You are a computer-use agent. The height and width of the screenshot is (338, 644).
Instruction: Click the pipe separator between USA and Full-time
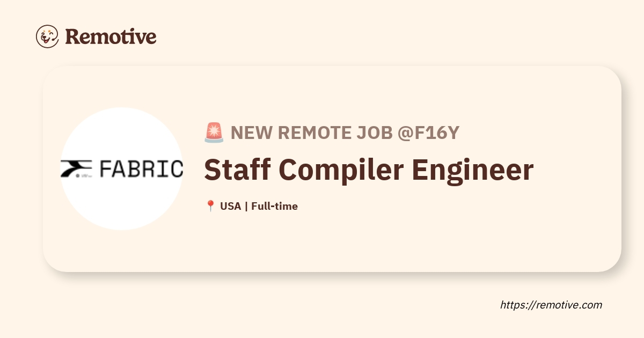[x=246, y=206]
